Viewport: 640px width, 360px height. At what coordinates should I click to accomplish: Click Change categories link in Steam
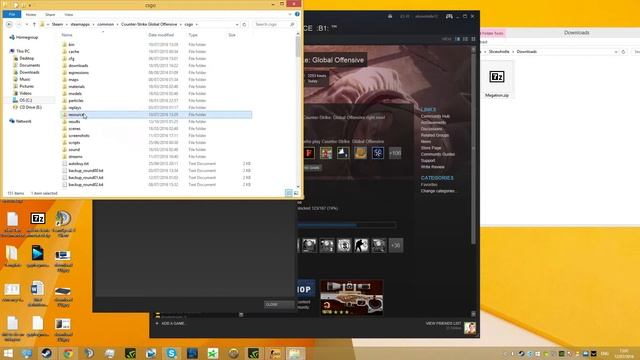click(438, 191)
